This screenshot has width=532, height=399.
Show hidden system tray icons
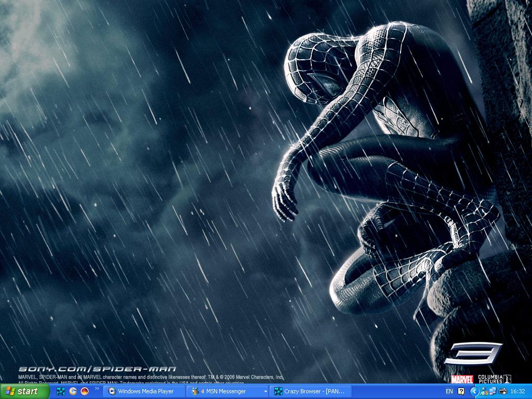474,392
